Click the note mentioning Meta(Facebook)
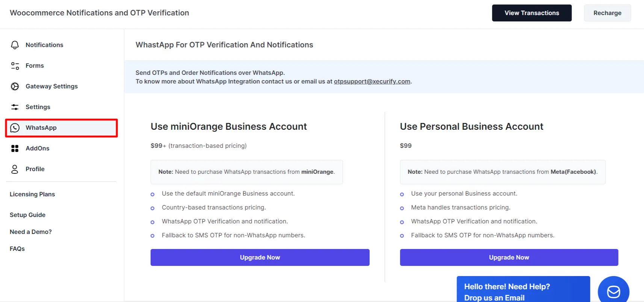 502,172
